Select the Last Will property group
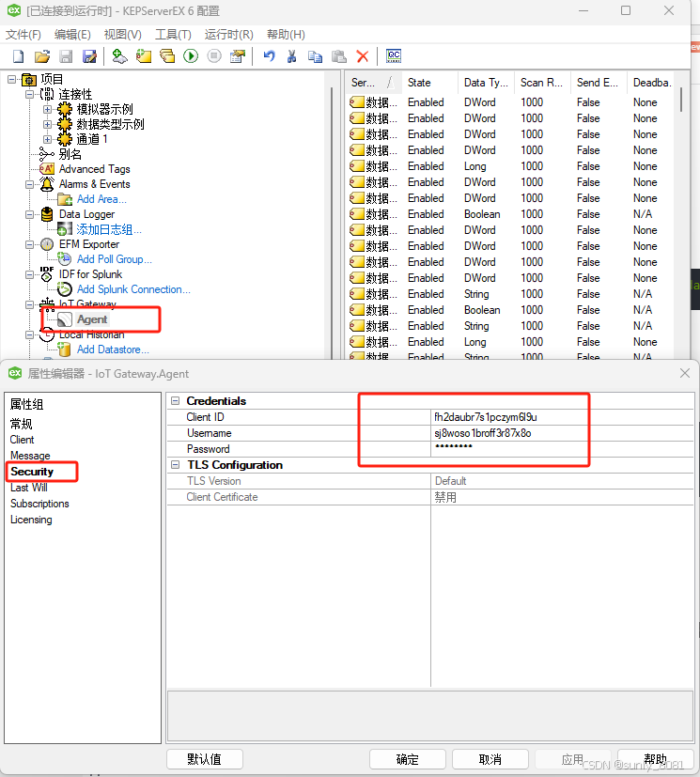 click(29, 488)
